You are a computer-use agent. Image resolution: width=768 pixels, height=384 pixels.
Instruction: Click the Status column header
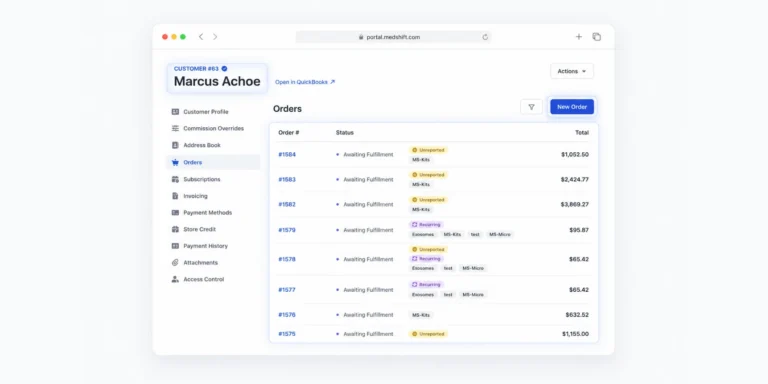(x=345, y=133)
